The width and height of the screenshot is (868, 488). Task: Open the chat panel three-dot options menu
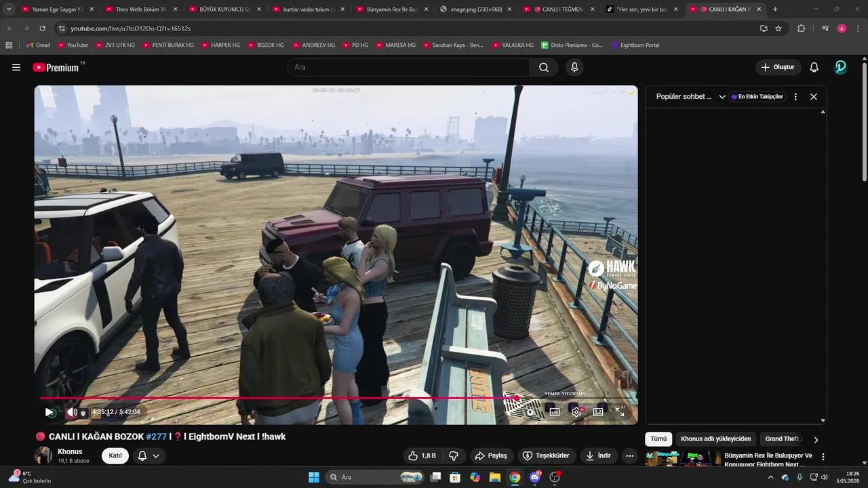tap(795, 97)
